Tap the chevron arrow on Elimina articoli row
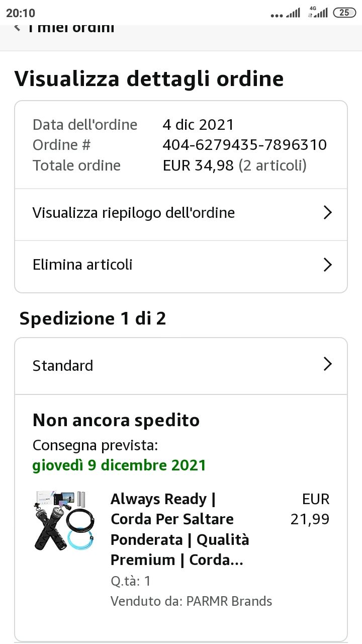 [328, 265]
